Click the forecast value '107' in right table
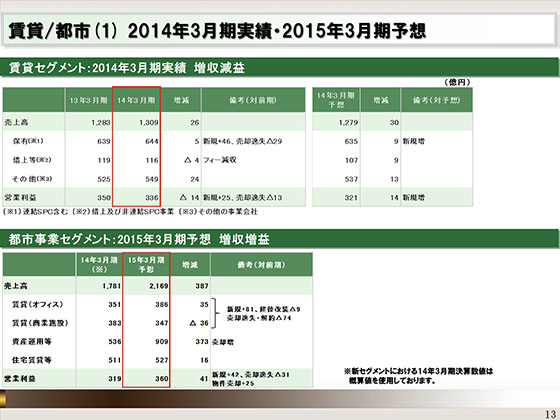This screenshot has width=560, height=420. (x=351, y=160)
